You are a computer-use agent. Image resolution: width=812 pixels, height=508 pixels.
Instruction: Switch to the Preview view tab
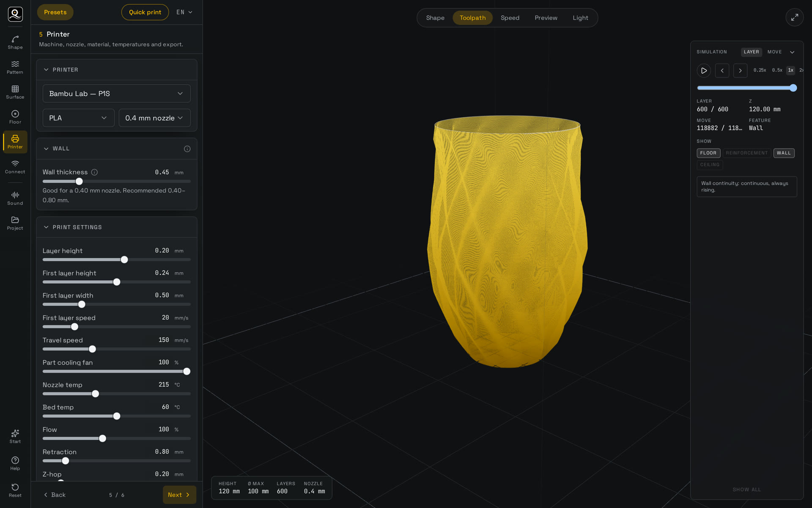tap(546, 18)
